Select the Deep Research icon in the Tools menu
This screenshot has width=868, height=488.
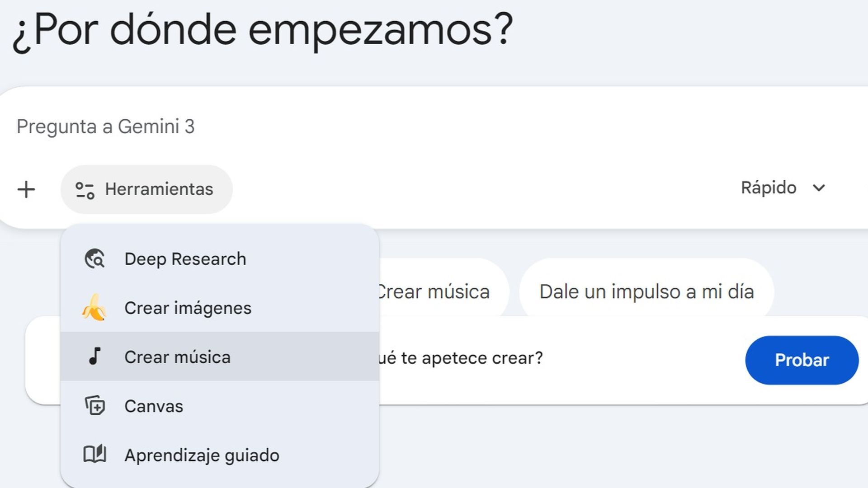[95, 258]
